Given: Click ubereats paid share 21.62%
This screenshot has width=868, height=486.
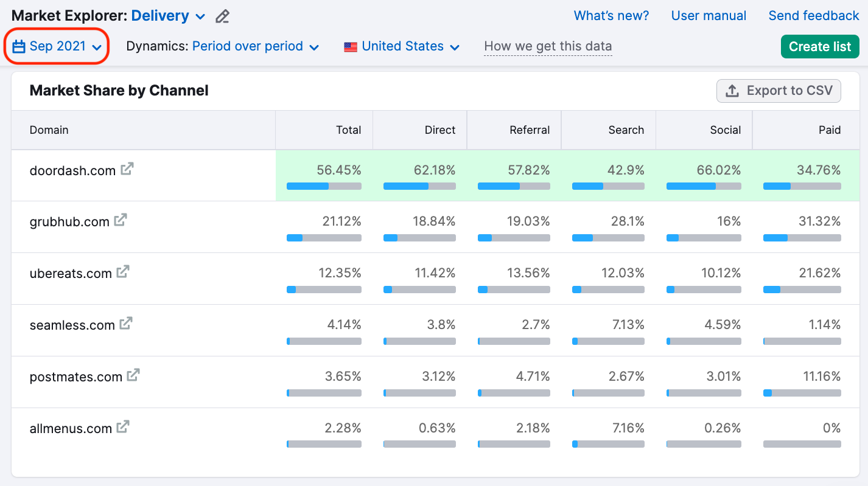Looking at the screenshot, I should click(x=820, y=273).
